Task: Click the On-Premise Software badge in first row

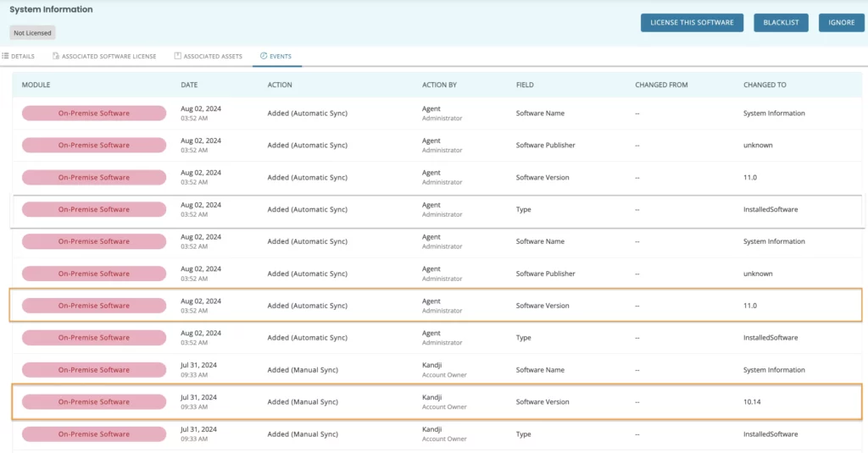Action: pyautogui.click(x=94, y=113)
